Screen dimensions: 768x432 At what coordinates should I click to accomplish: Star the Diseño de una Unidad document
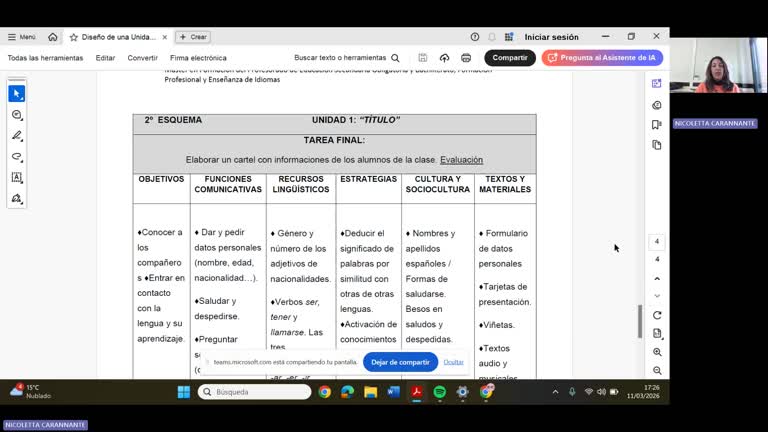(73, 37)
